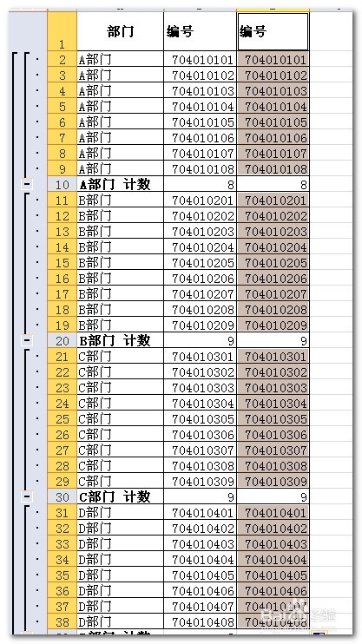Click shaded cell 704010208
Screen dimensions: 362x644
[x=273, y=309]
